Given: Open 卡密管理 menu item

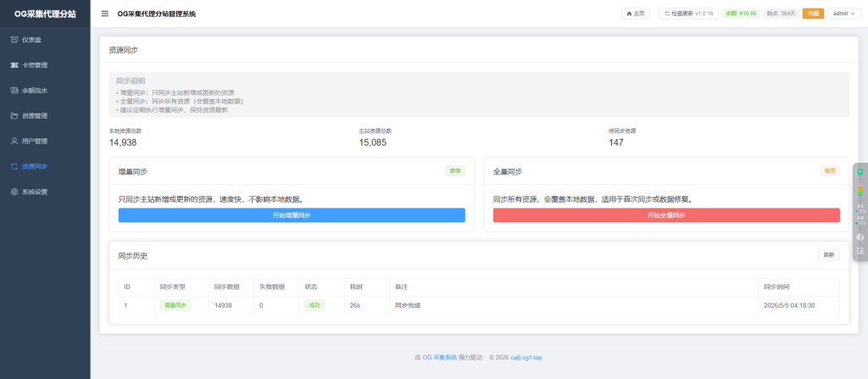Looking at the screenshot, I should coord(45,64).
